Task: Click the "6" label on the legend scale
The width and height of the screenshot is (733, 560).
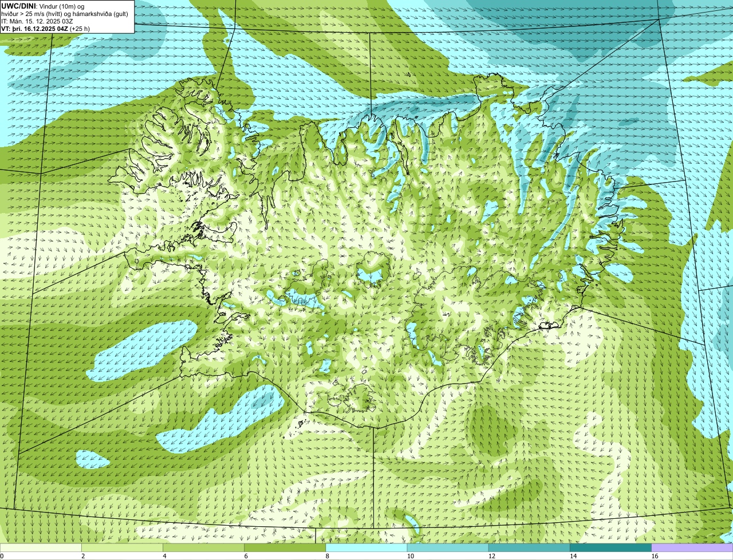Action: (246, 556)
